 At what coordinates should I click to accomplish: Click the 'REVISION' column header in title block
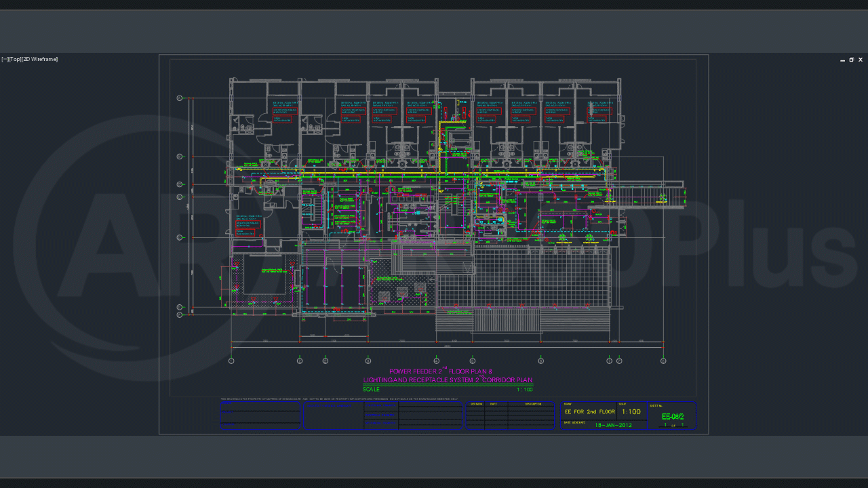(475, 404)
